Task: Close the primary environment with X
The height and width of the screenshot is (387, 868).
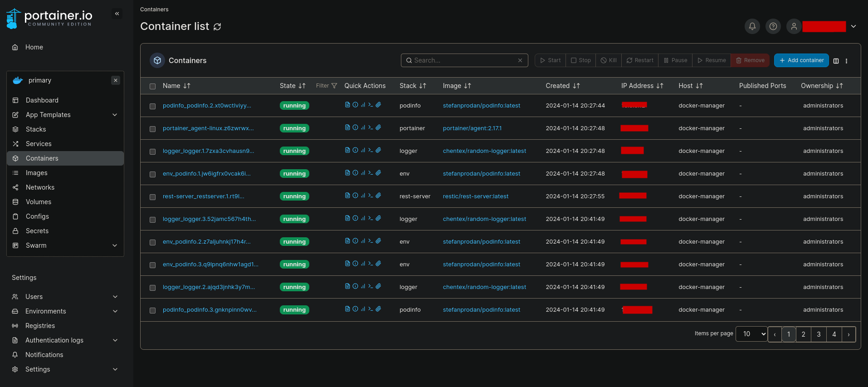Action: (116, 80)
